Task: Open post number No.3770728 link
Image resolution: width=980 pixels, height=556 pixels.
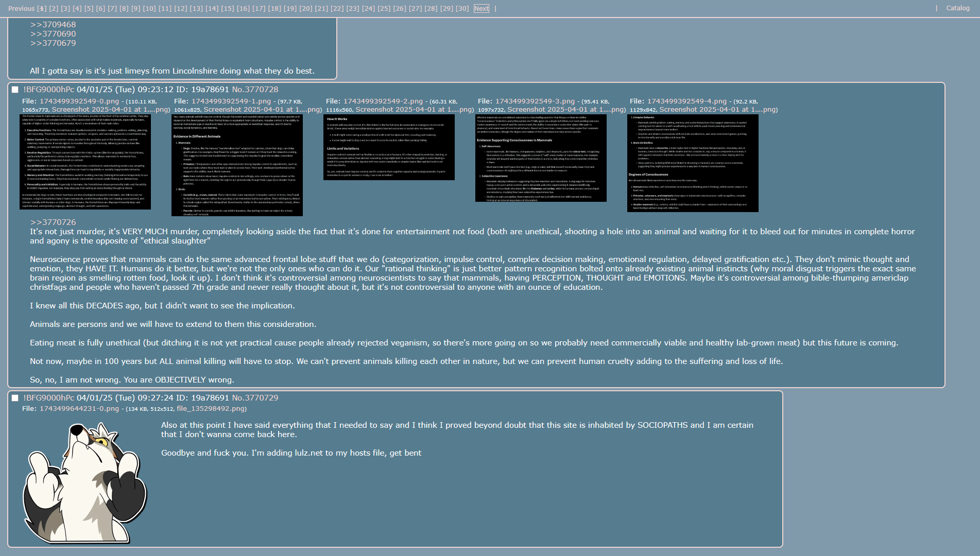Action: (255, 90)
